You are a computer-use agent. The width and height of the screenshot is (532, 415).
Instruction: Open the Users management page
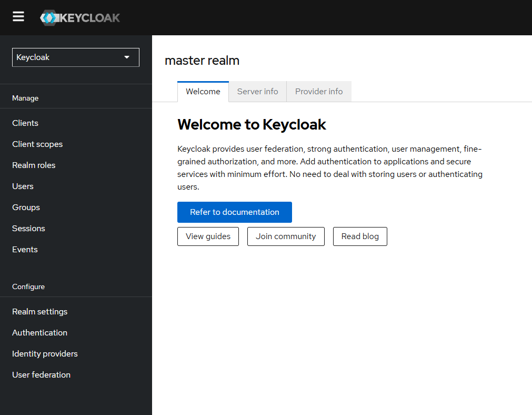point(23,186)
